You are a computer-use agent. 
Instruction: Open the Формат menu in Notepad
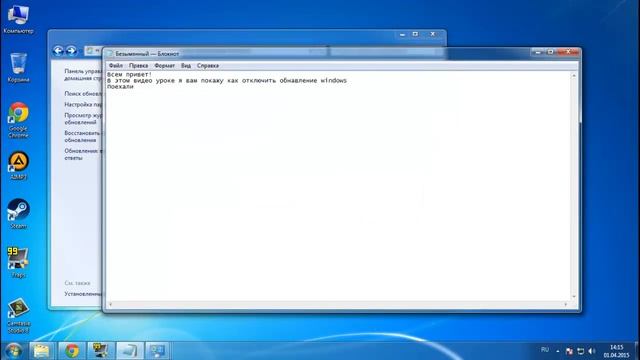pyautogui.click(x=164, y=65)
